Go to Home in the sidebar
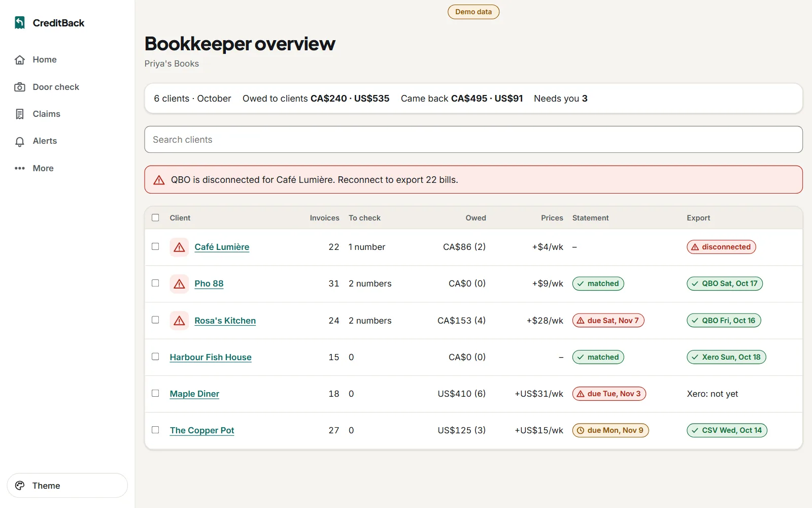This screenshot has height=508, width=812. click(x=67, y=60)
